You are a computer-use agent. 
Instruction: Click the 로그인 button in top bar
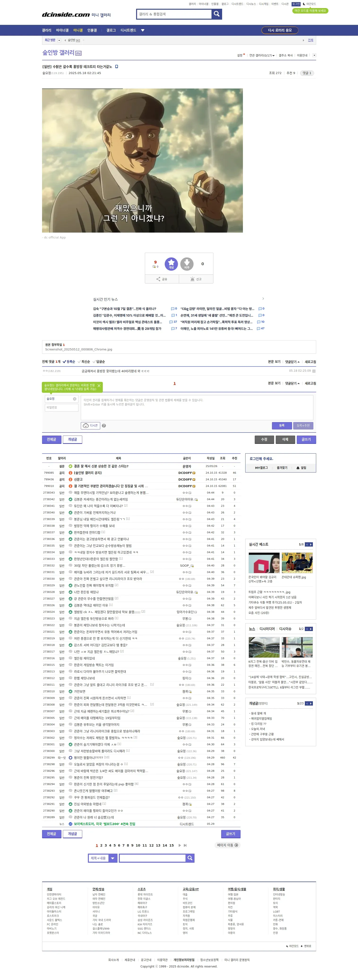pyautogui.click(x=296, y=4)
